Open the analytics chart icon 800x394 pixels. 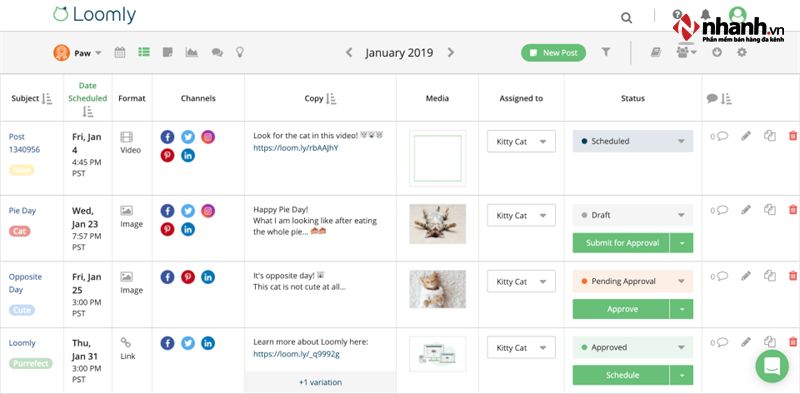pyautogui.click(x=192, y=52)
